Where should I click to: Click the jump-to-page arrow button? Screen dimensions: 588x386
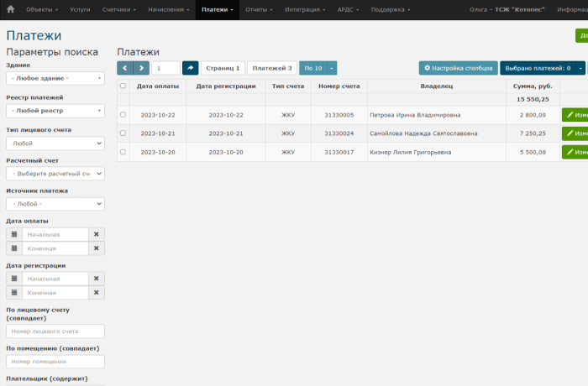point(190,68)
